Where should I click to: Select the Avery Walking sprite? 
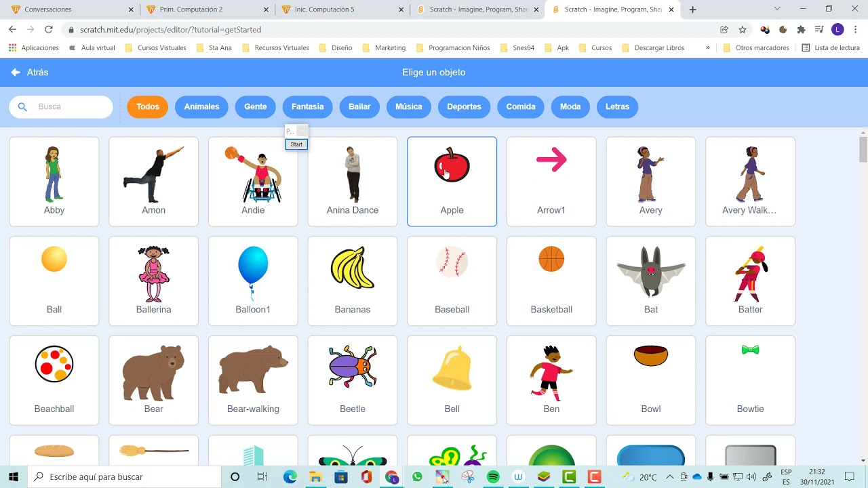pyautogui.click(x=750, y=182)
